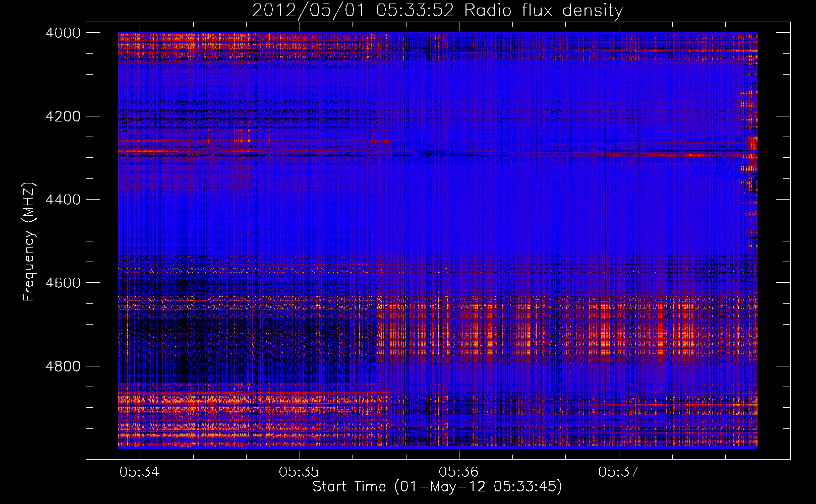Select the '4200' frequency axis label
This screenshot has height=504, width=816.
pos(63,116)
